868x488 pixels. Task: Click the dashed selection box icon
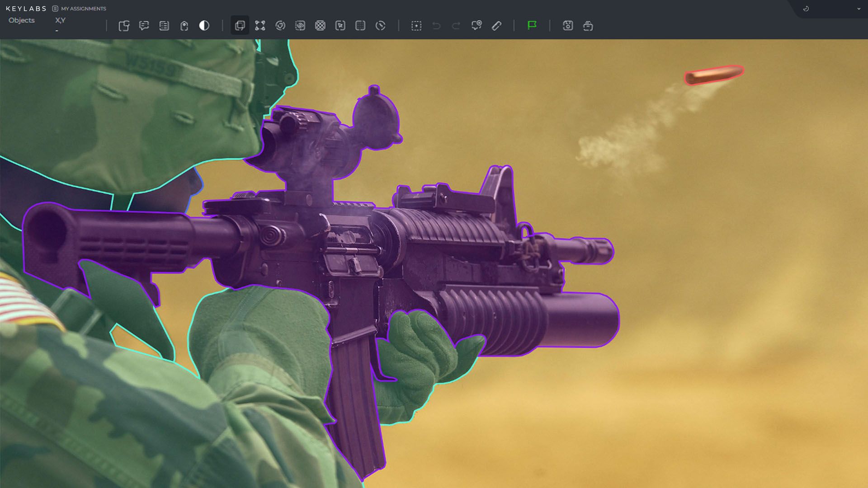(x=416, y=26)
